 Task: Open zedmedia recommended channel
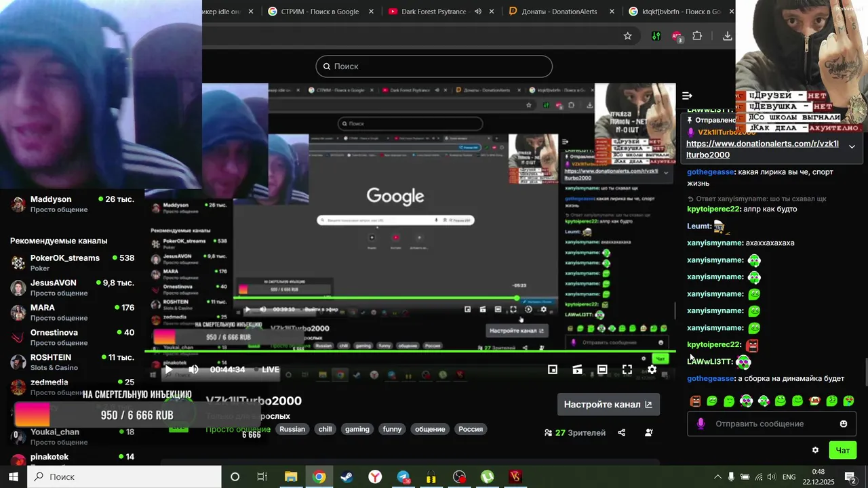point(72,386)
